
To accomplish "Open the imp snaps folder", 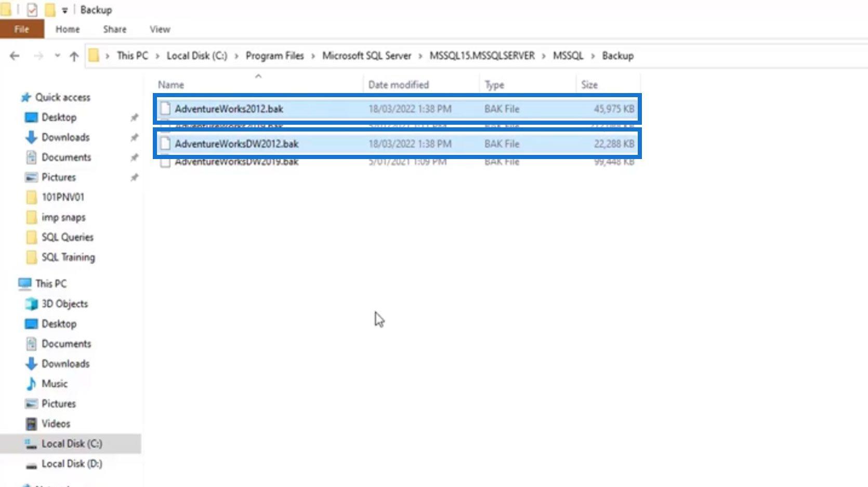I will (x=63, y=217).
